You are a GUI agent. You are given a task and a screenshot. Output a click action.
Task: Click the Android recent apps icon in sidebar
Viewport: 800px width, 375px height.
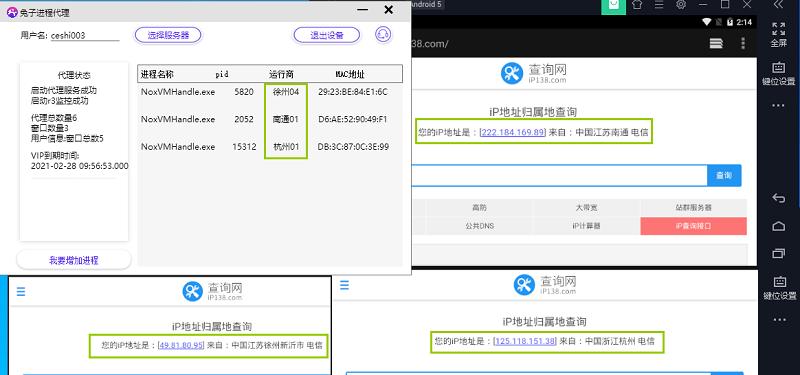click(779, 253)
